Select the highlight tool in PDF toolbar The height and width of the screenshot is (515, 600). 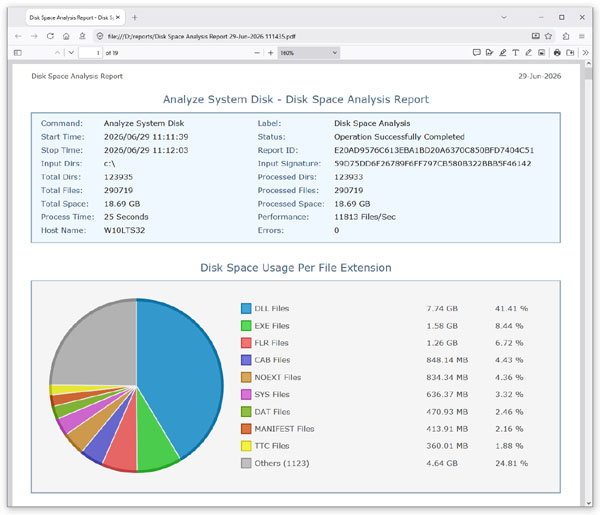click(502, 53)
